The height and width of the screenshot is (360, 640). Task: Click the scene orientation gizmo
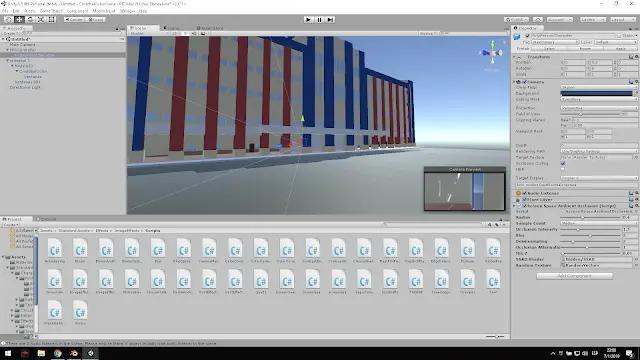pyautogui.click(x=493, y=53)
